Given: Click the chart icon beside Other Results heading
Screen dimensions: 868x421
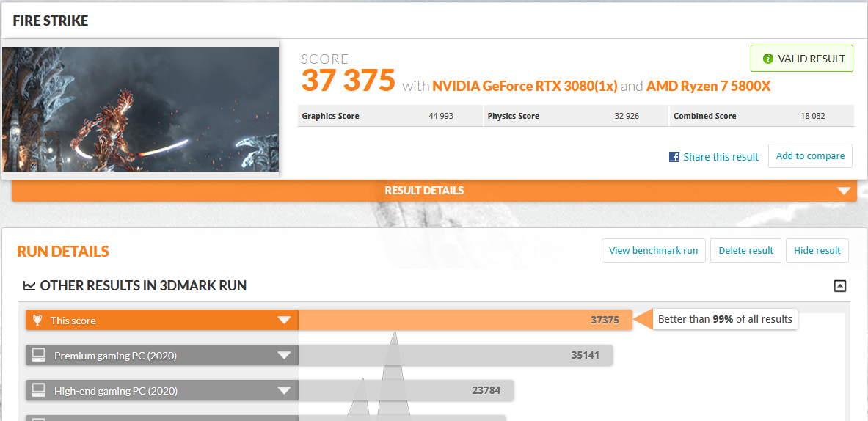Looking at the screenshot, I should (x=29, y=286).
